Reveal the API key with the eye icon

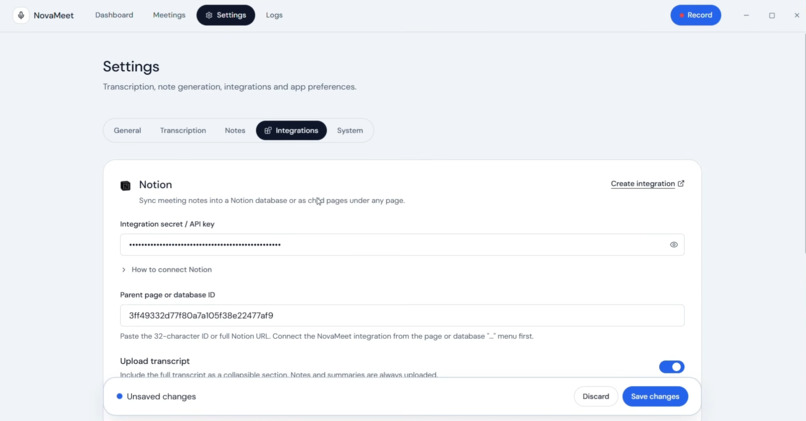(673, 245)
